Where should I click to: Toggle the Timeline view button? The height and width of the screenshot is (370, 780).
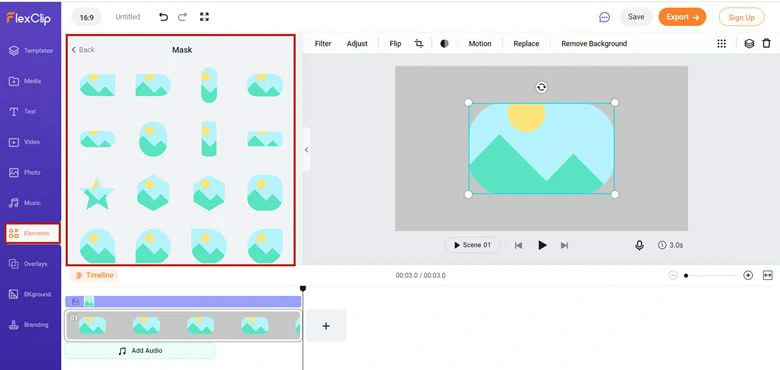[x=94, y=275]
